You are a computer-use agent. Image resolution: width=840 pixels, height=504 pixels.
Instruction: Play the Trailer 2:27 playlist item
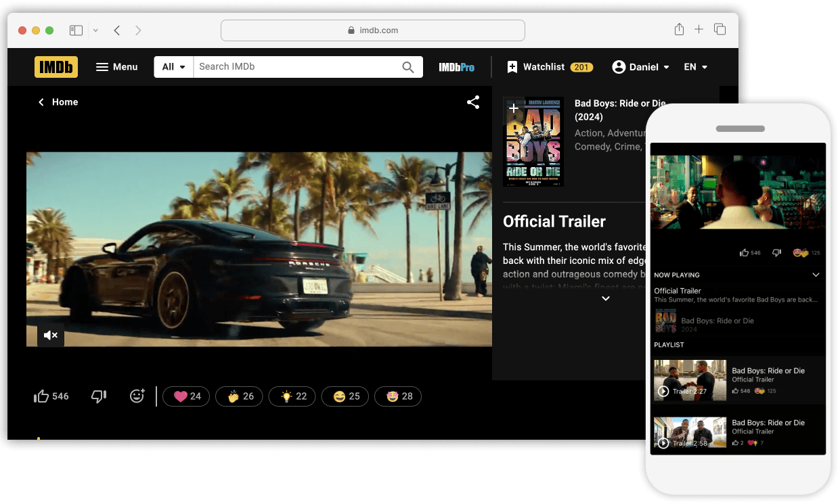tap(690, 380)
